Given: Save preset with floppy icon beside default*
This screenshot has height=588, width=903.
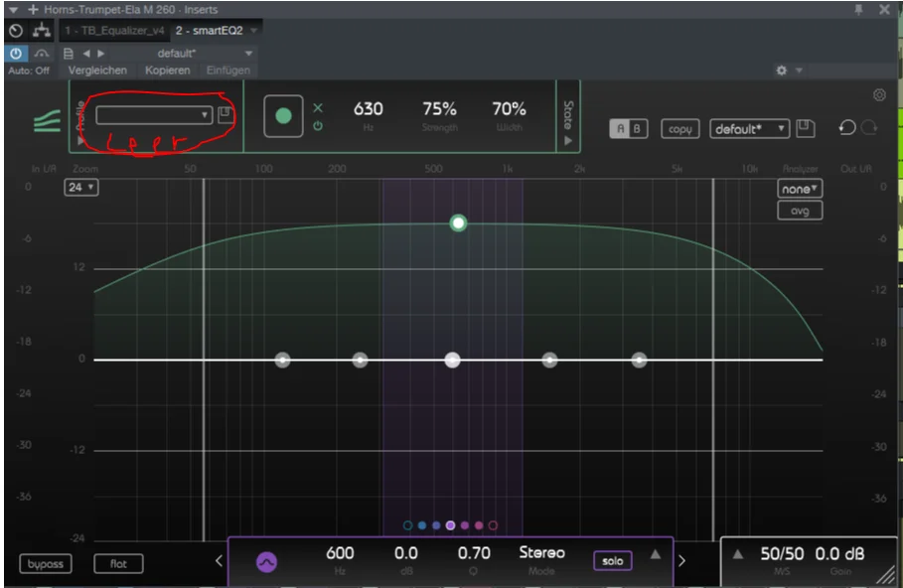Looking at the screenshot, I should pyautogui.click(x=805, y=128).
